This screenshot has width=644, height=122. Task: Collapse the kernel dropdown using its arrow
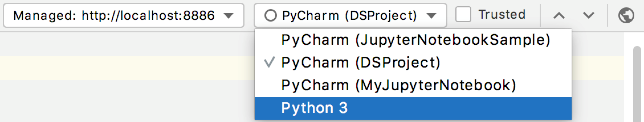pos(431,16)
